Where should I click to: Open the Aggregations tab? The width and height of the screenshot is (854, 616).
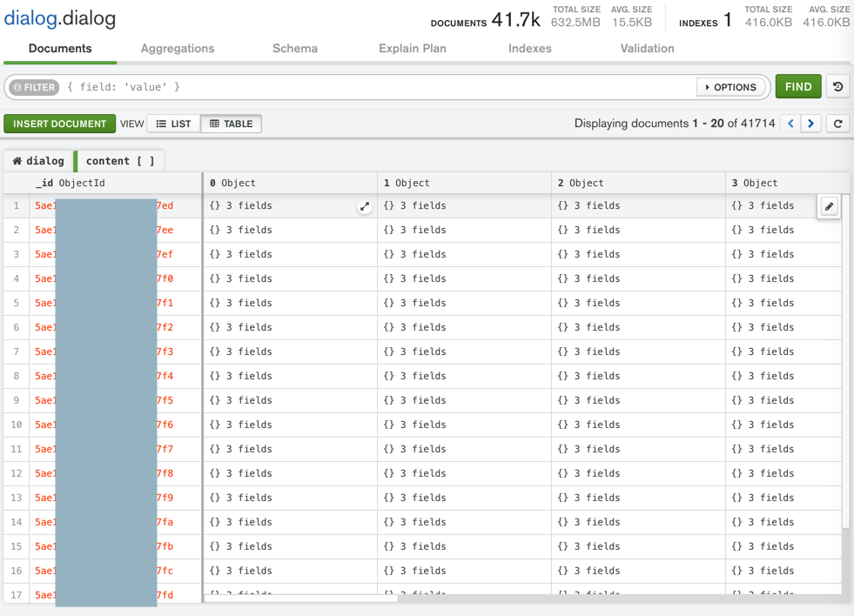178,49
